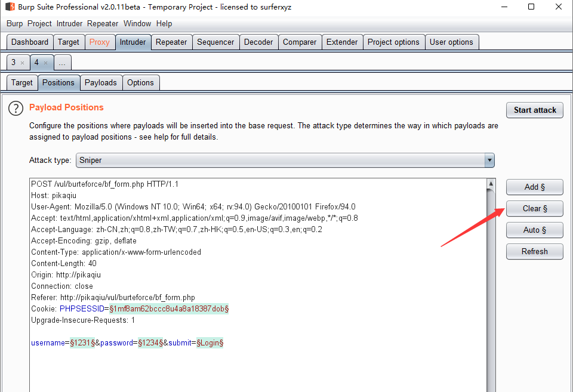
Task: Click the POST request line in editor
Action: 105,184
